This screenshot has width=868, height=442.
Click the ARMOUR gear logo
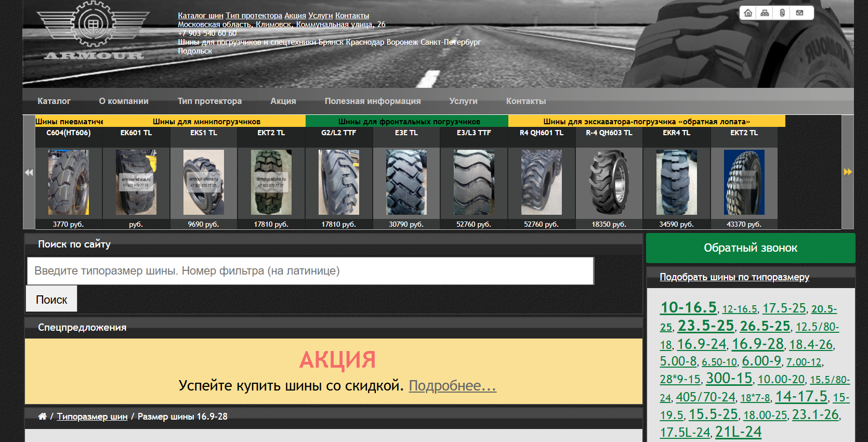(x=93, y=31)
